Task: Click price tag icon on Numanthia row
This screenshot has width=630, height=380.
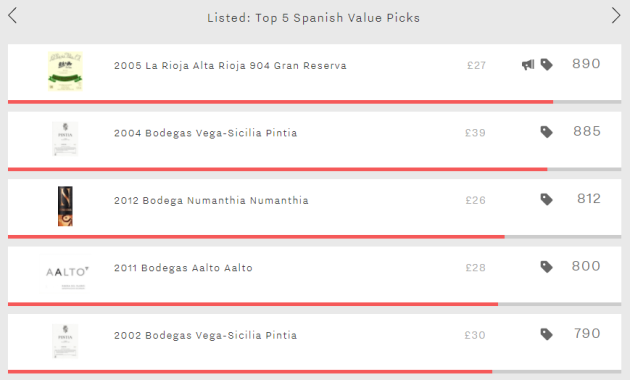Action: point(546,200)
